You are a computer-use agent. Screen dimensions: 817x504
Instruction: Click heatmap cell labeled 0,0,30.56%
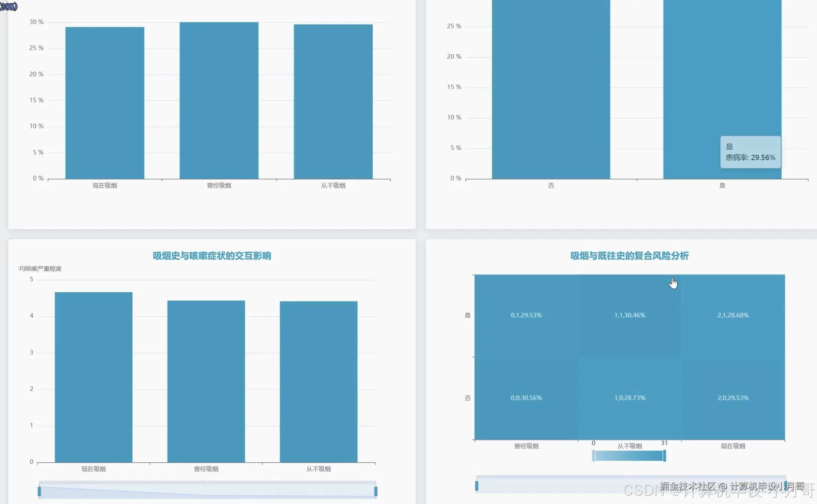526,398
